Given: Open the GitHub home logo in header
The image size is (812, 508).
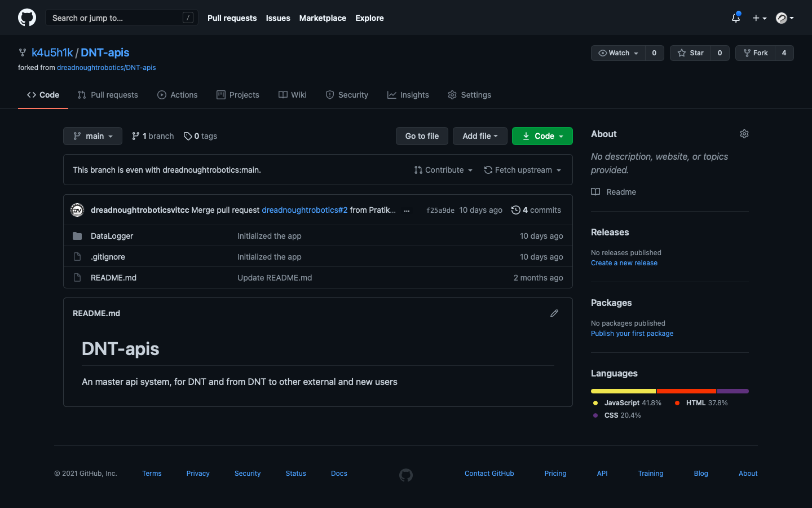Looking at the screenshot, I should click(27, 17).
